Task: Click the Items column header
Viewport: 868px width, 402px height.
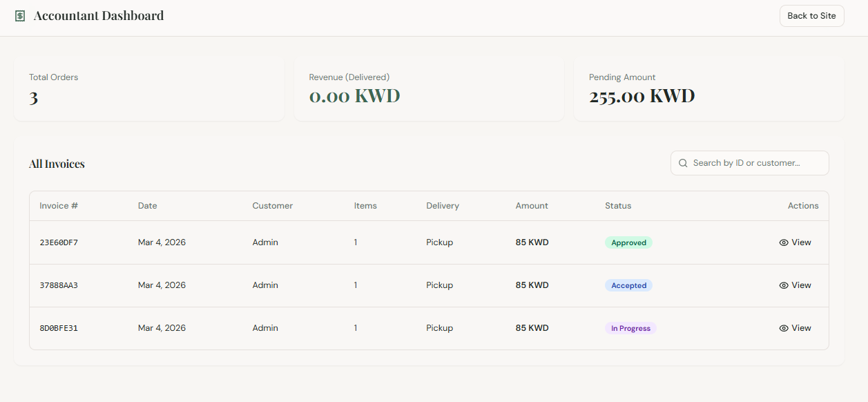Action: (x=365, y=206)
